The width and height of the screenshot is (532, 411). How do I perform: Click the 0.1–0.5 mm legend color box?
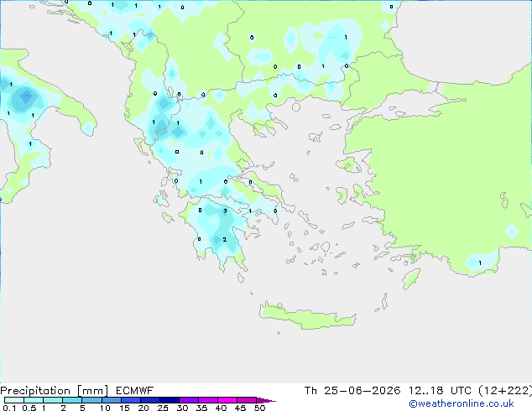click(14, 400)
